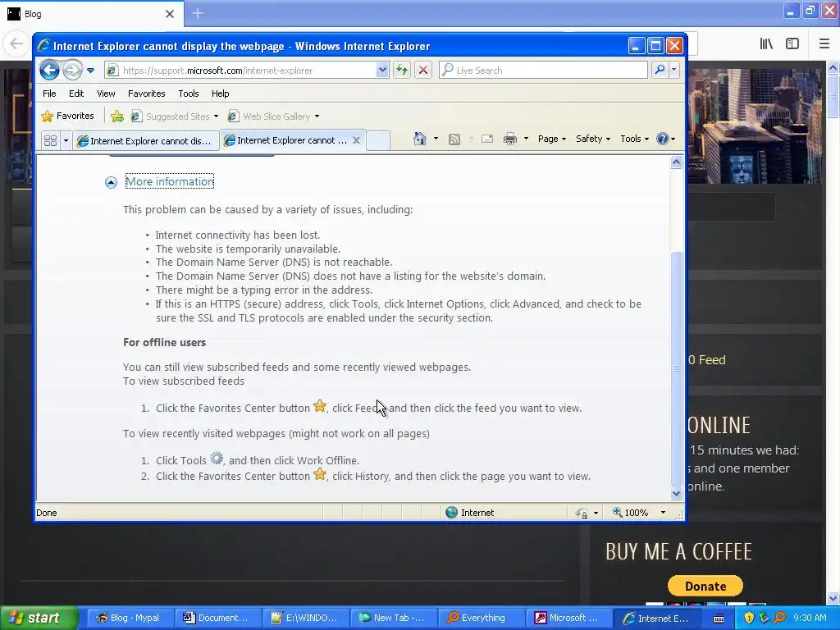Click the Internet zone globe icon

pos(452,513)
